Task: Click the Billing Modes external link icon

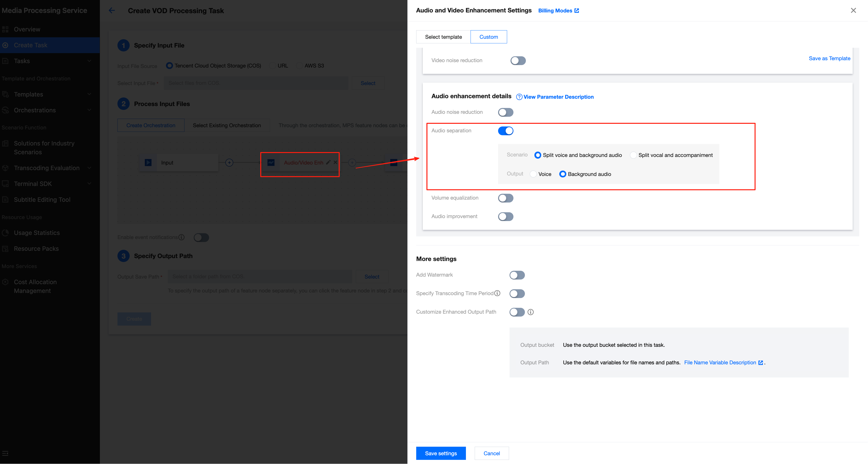Action: click(577, 11)
